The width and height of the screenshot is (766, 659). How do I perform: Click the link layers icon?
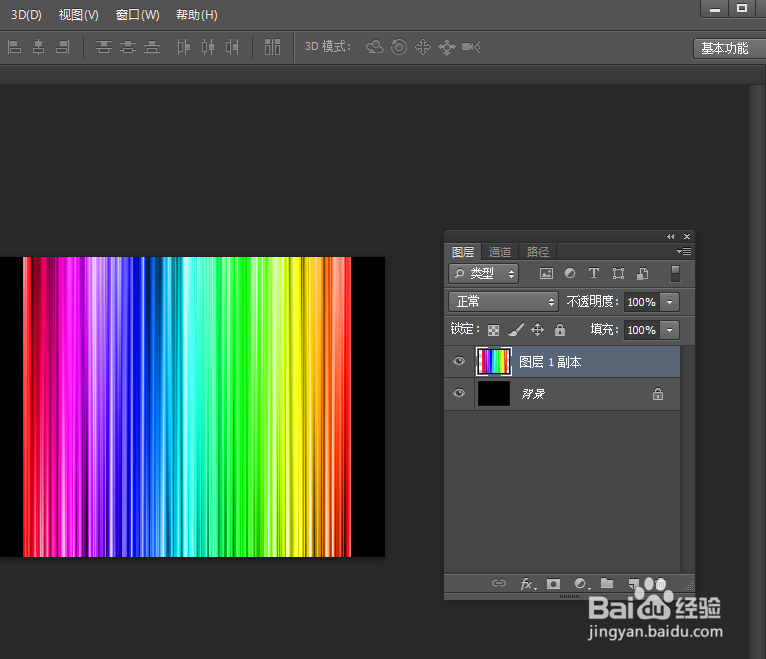pos(499,583)
